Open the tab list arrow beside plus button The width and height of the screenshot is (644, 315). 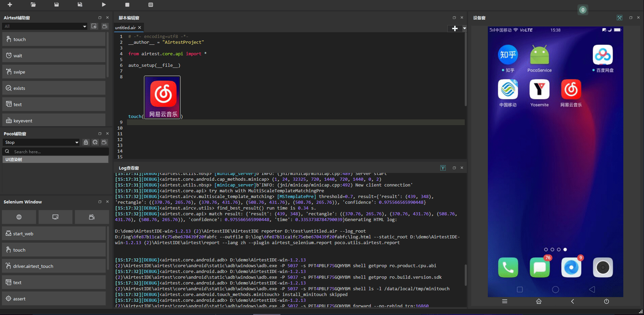click(x=464, y=29)
